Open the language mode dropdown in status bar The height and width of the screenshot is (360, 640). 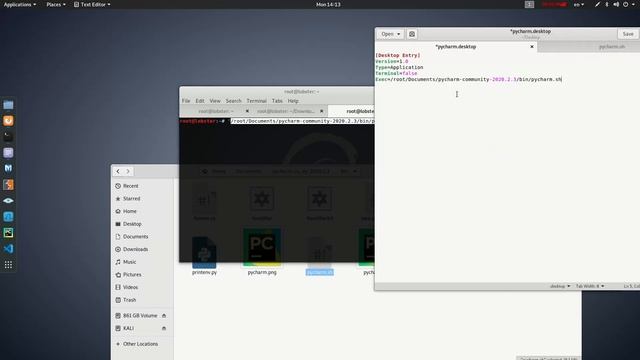tap(560, 286)
